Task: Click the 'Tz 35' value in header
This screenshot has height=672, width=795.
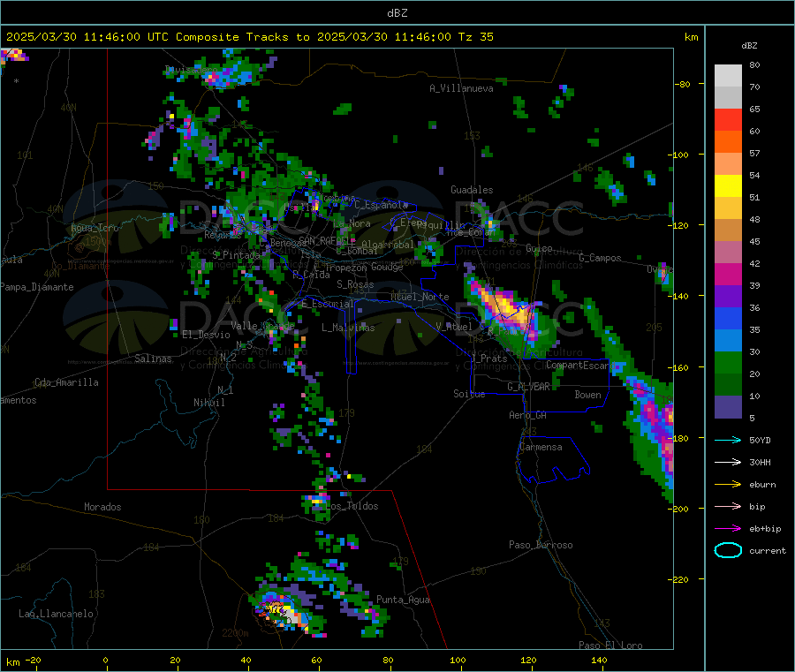Action: click(x=475, y=37)
